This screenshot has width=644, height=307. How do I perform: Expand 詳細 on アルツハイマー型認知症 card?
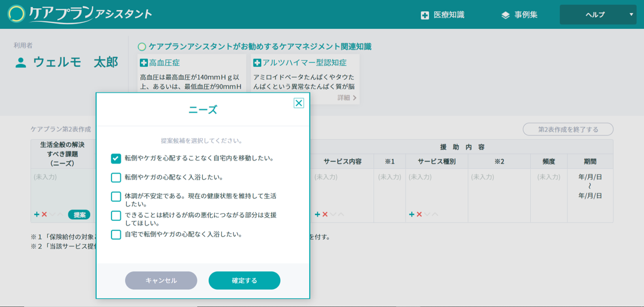coord(347,98)
